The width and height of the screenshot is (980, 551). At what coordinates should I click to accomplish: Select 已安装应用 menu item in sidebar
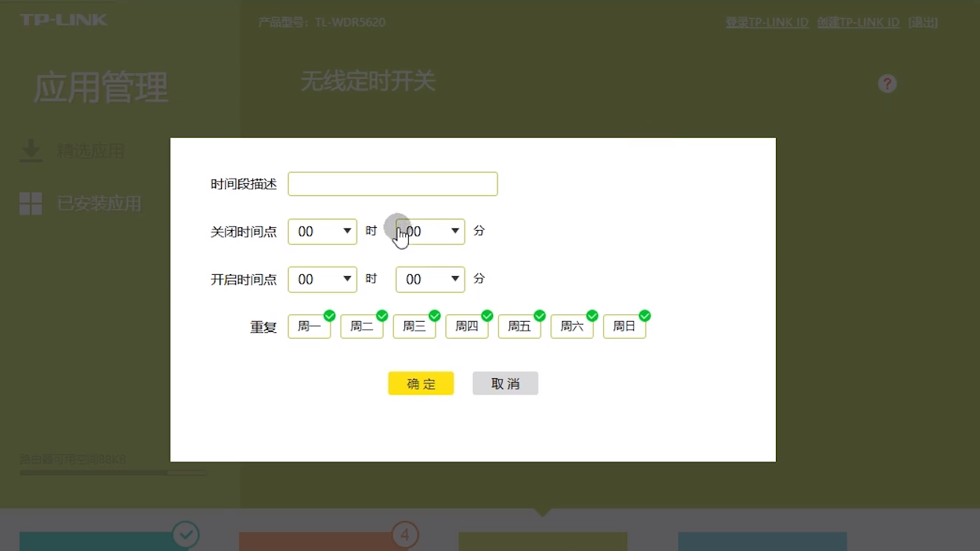pos(99,203)
